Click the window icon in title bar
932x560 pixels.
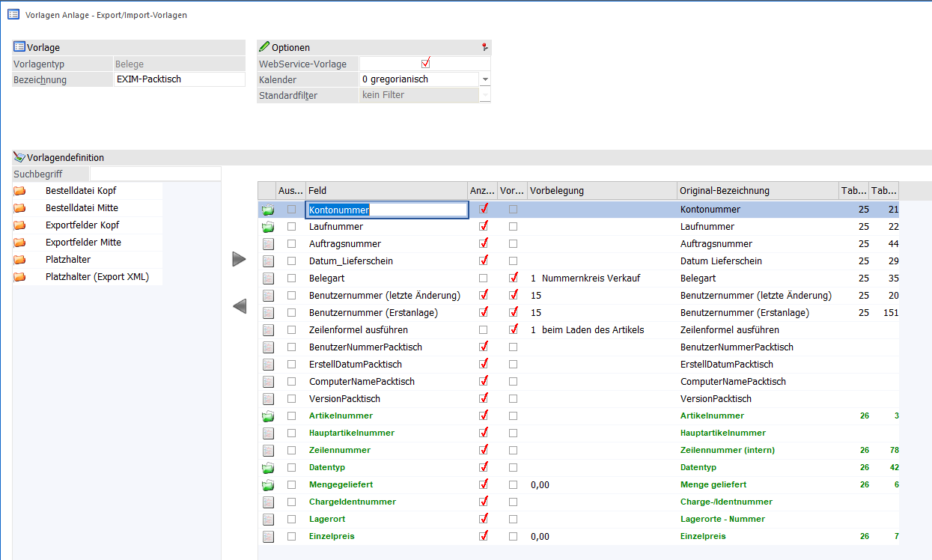[x=13, y=14]
